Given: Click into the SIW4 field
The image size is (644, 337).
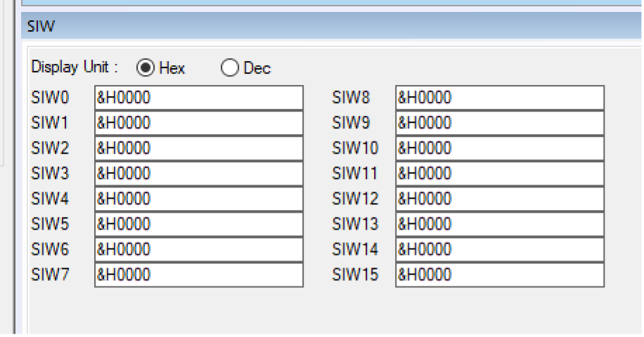Looking at the screenshot, I should point(198,199).
